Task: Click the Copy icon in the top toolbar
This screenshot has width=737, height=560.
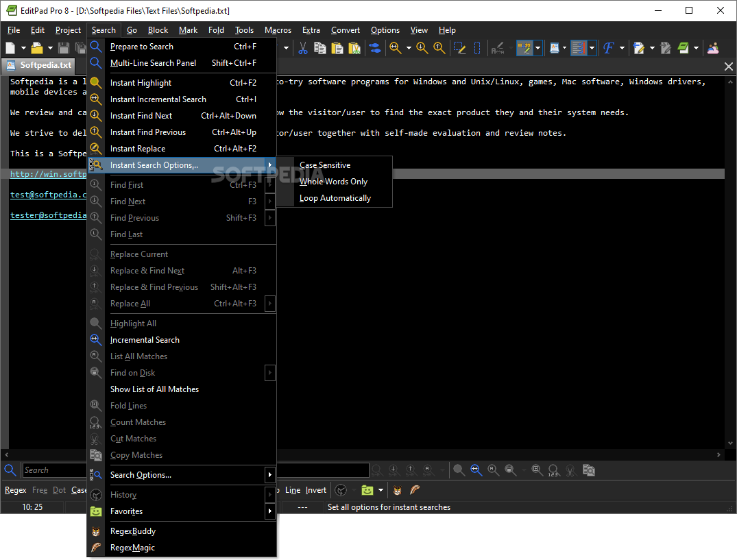Action: click(320, 48)
